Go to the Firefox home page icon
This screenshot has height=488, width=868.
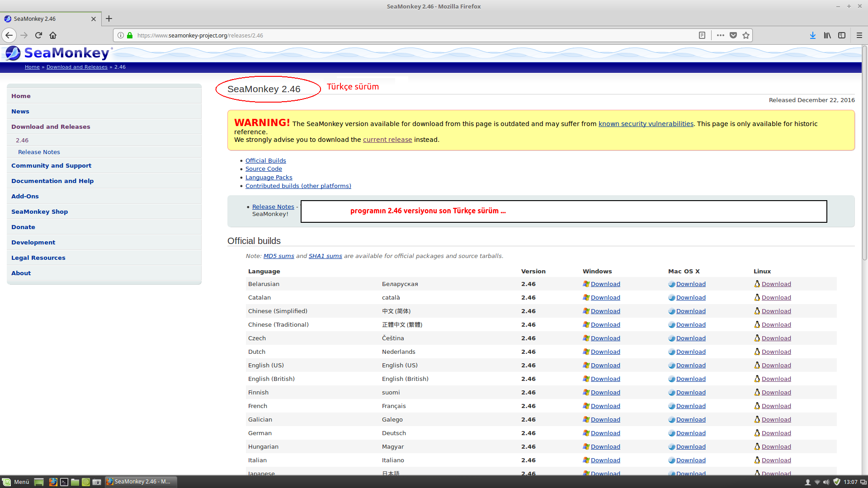53,35
